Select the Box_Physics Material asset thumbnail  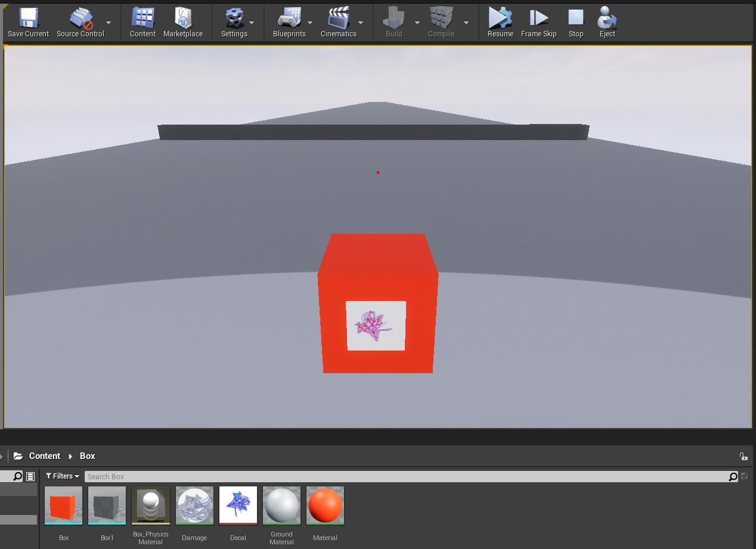[151, 505]
